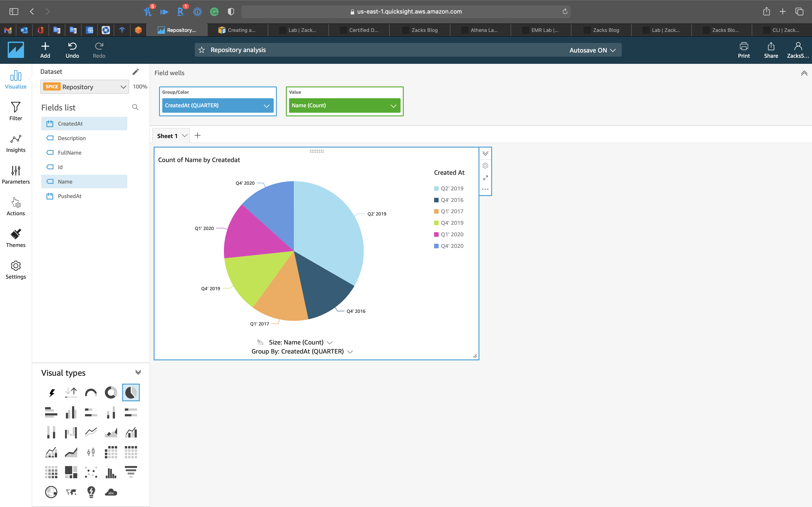Open the Themes panel
812x507 pixels.
(x=15, y=238)
